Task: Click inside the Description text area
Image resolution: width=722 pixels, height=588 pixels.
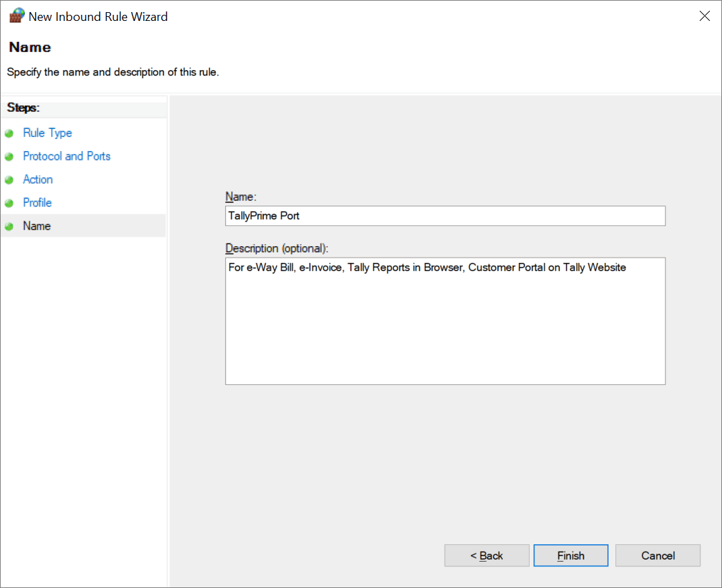Action: (x=445, y=321)
